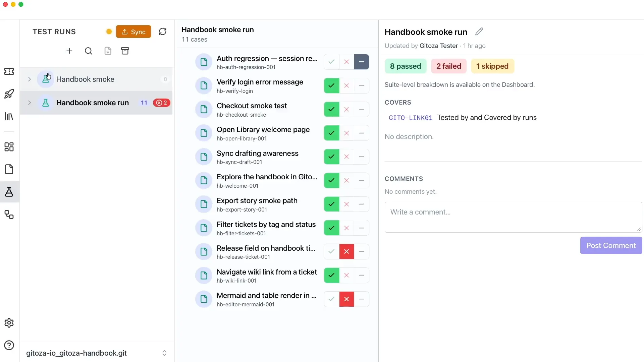Open the rocket releases icon in sidebar
The height and width of the screenshot is (362, 644).
click(9, 94)
